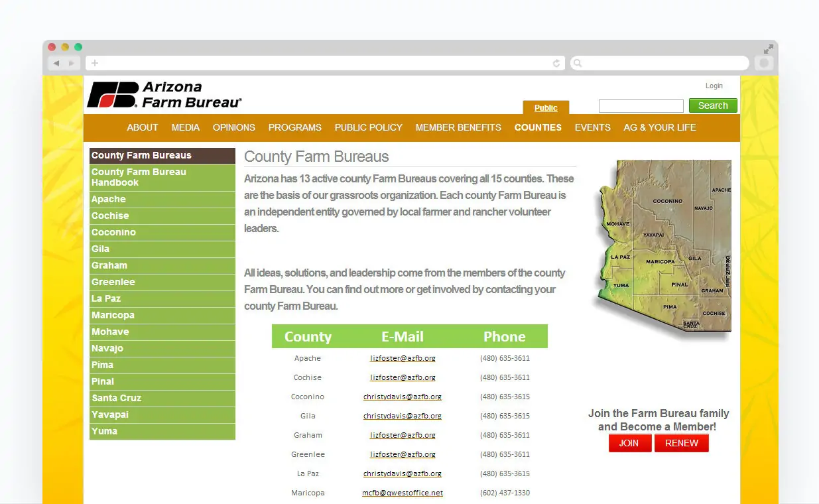Viewport: 819px width, 504px height.
Task: Open the PUBLIC POLICY menu item
Action: coord(368,127)
